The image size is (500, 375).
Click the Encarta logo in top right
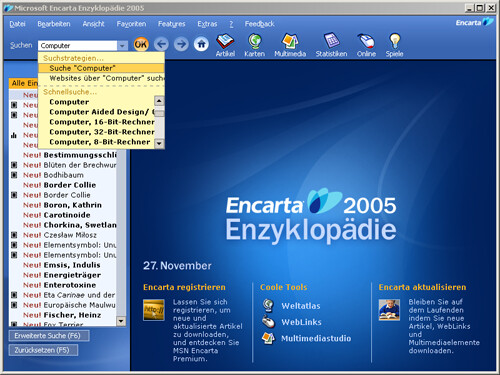pos(474,22)
